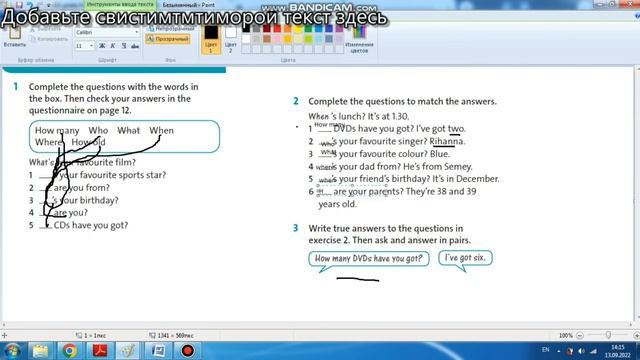Pick the orange palette swatch
Viewport: 640px width, 360px height.
coord(288,29)
